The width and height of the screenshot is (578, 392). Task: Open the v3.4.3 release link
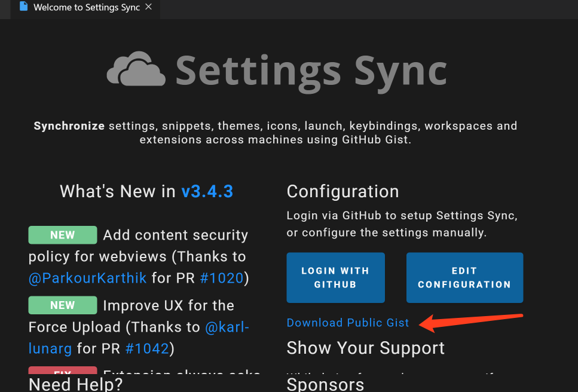point(207,191)
